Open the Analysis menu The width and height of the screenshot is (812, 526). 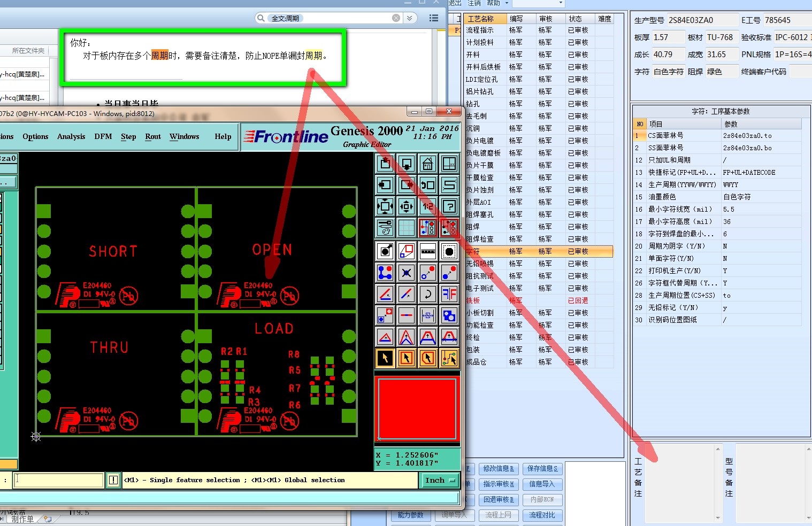tap(71, 137)
